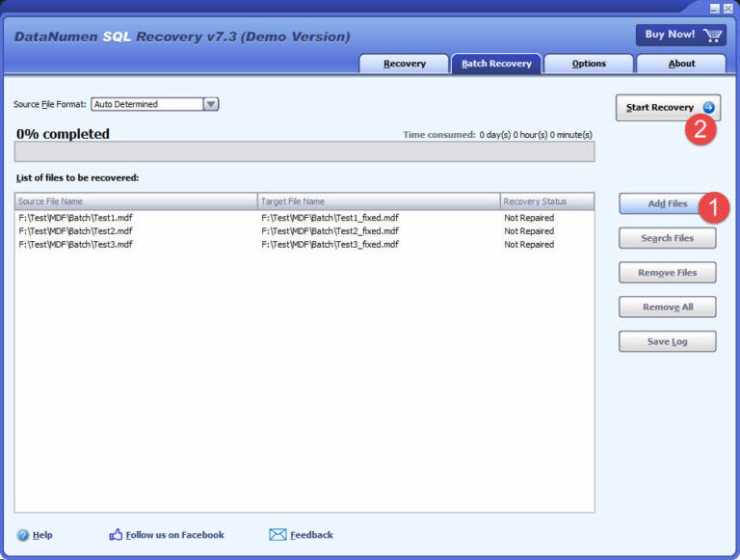Click the Source File Format label
The width and height of the screenshot is (740, 560).
coord(50,104)
